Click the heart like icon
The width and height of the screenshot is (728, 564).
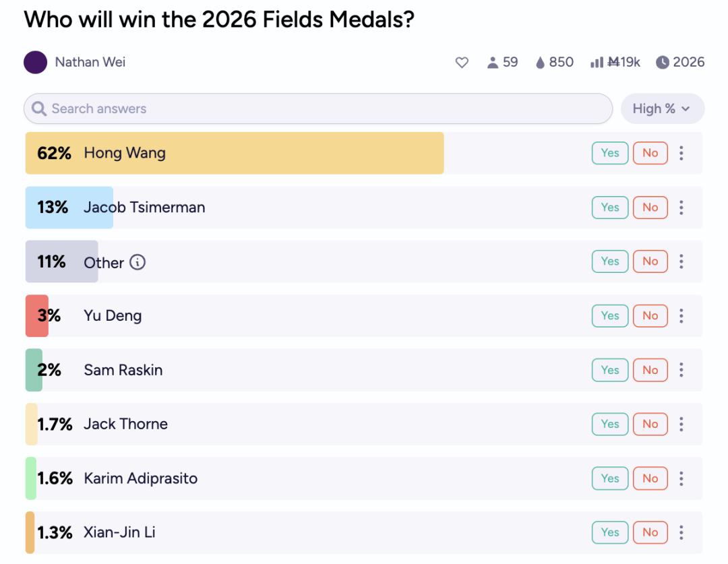point(462,63)
